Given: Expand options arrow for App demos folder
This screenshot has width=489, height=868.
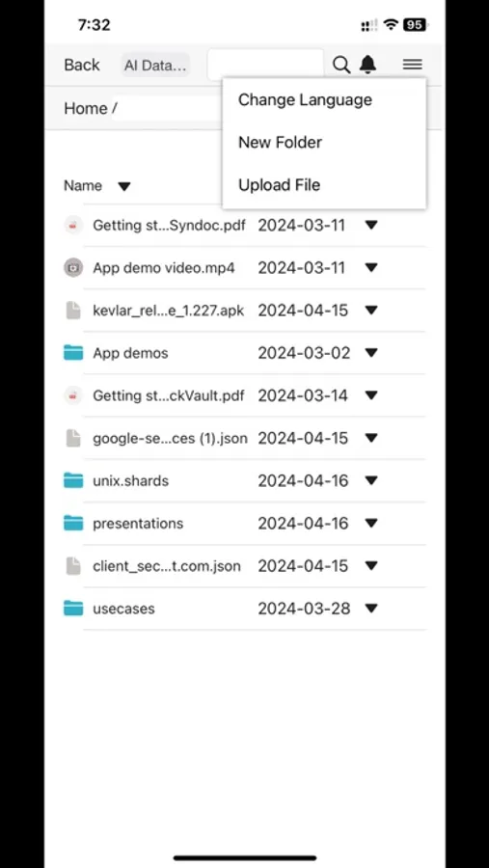Looking at the screenshot, I should [x=371, y=353].
